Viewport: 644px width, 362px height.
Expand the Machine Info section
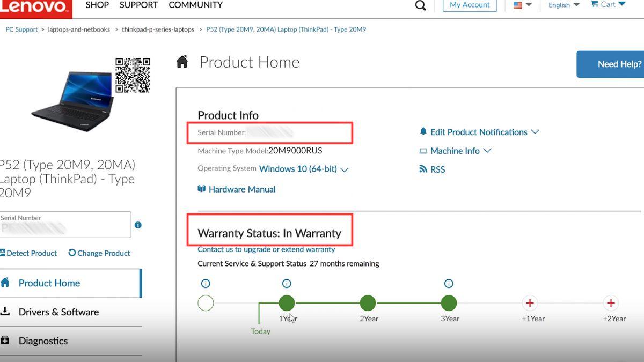456,151
